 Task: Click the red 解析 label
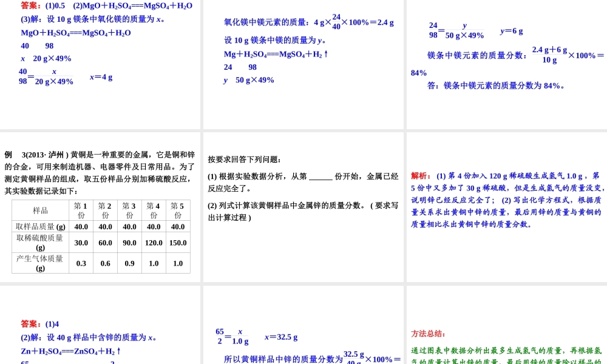(421, 175)
